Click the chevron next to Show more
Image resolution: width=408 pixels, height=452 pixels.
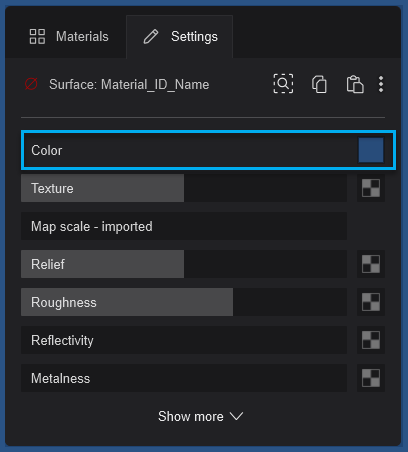click(237, 416)
